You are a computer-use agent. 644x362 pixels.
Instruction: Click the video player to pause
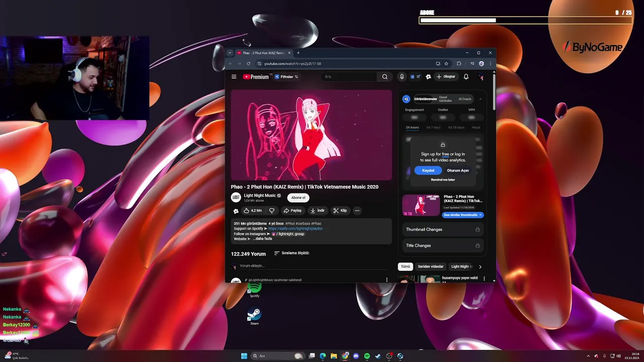coord(311,135)
